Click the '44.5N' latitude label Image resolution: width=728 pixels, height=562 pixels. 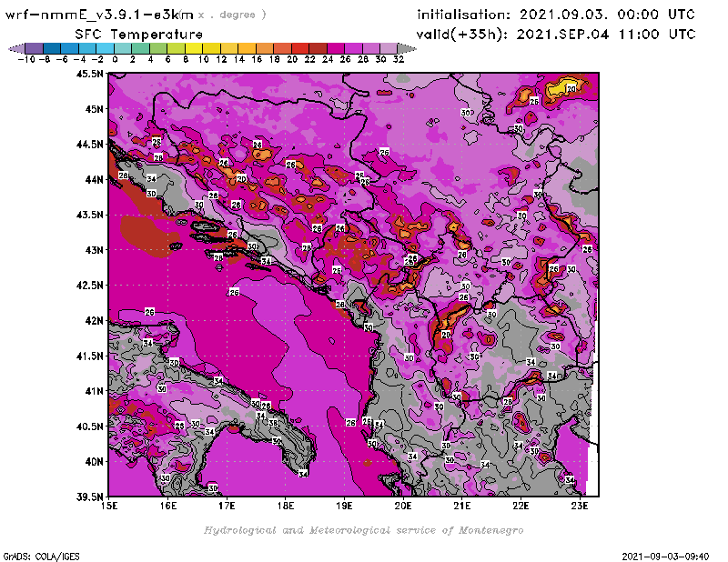pyautogui.click(x=89, y=145)
